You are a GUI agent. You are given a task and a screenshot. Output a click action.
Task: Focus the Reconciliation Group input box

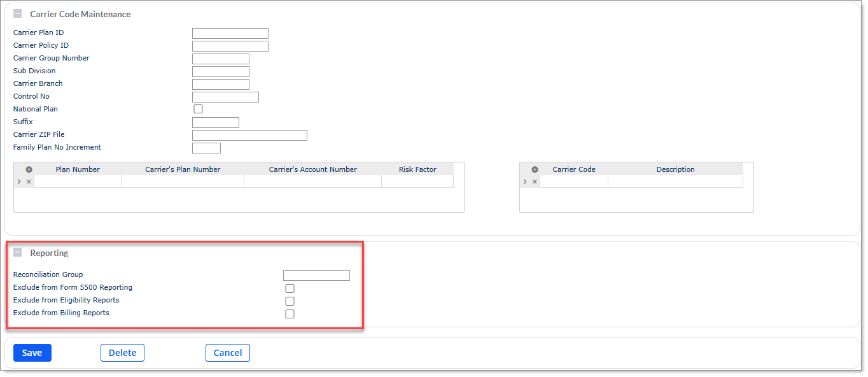(316, 276)
